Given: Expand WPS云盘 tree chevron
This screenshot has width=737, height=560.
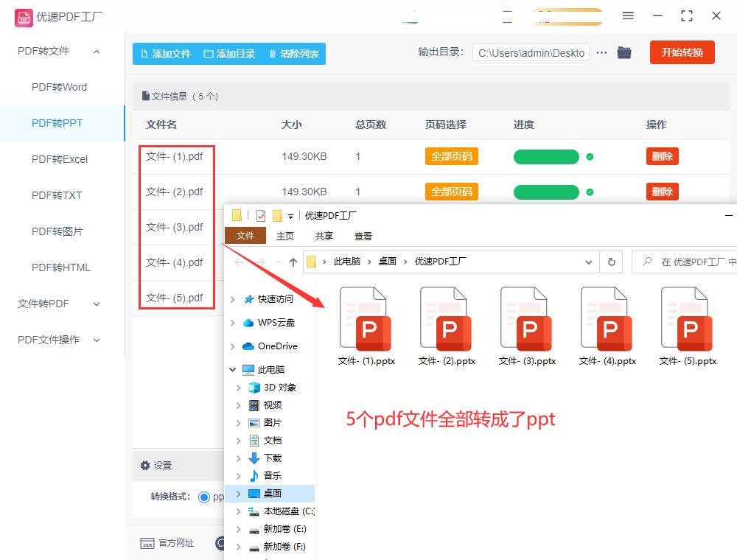Looking at the screenshot, I should 233,323.
